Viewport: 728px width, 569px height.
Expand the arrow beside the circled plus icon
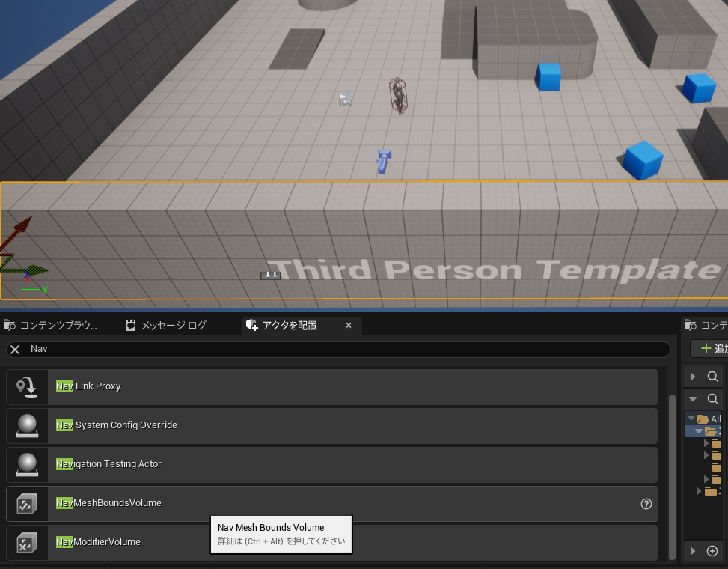point(693,551)
